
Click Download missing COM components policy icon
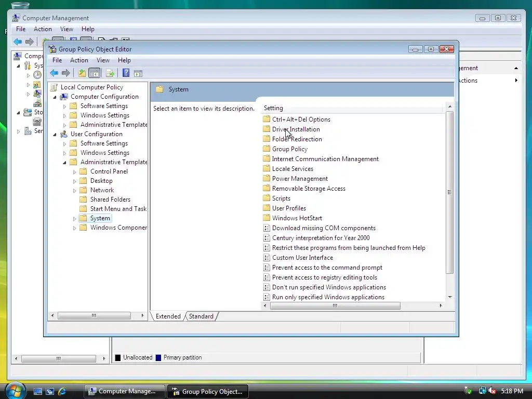267,228
